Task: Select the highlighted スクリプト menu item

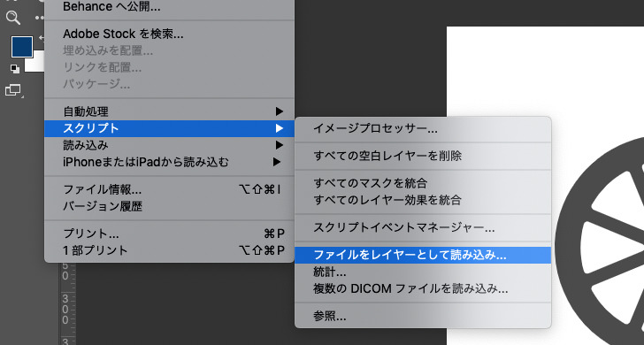Action: click(169, 128)
